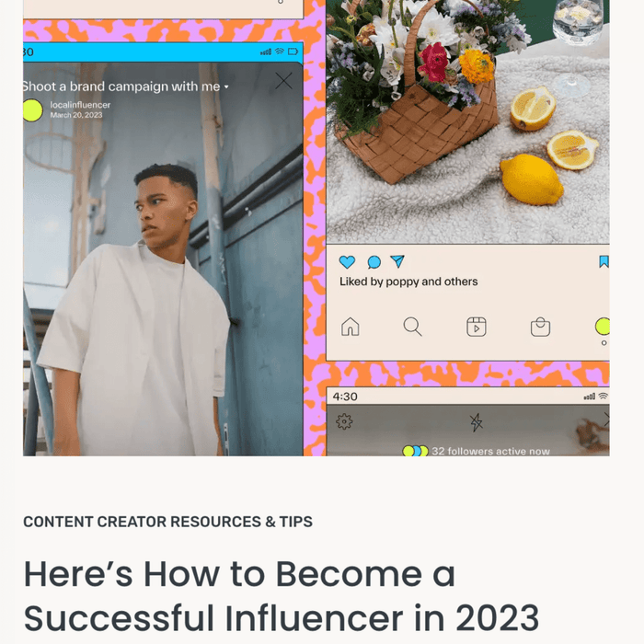The width and height of the screenshot is (644, 644).
Task: Click the settings gear icon
Action: [x=344, y=421]
